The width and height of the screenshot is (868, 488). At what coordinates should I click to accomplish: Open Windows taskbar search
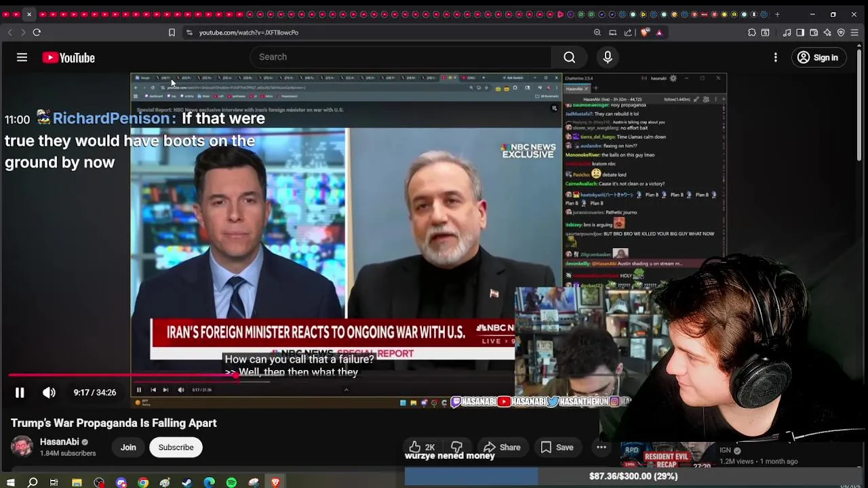32,483
